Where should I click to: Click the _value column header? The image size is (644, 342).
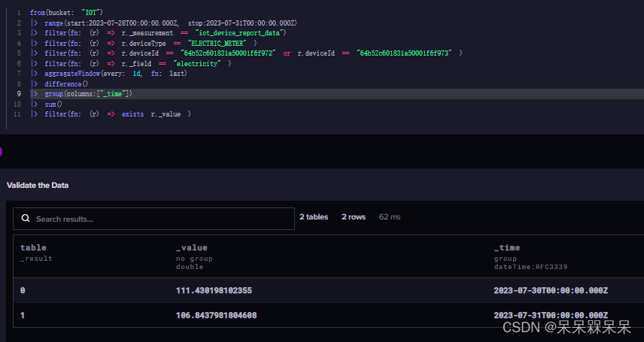click(x=191, y=247)
